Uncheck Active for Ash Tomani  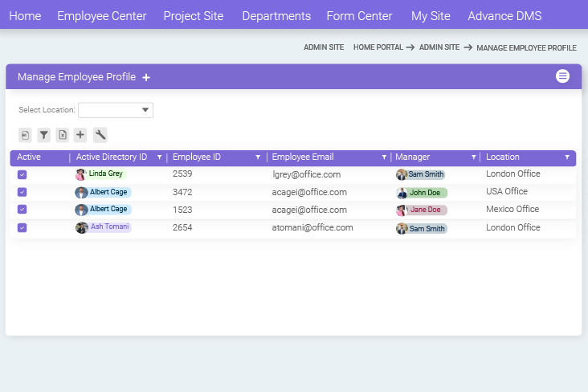coord(22,227)
